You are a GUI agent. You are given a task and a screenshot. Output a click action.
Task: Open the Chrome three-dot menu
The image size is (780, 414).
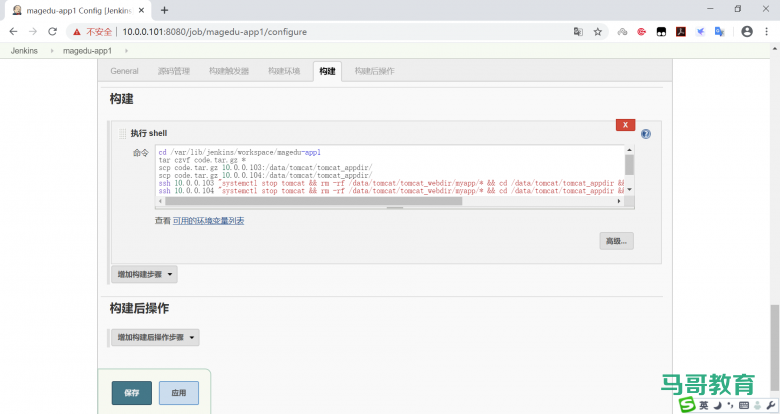coord(766,31)
